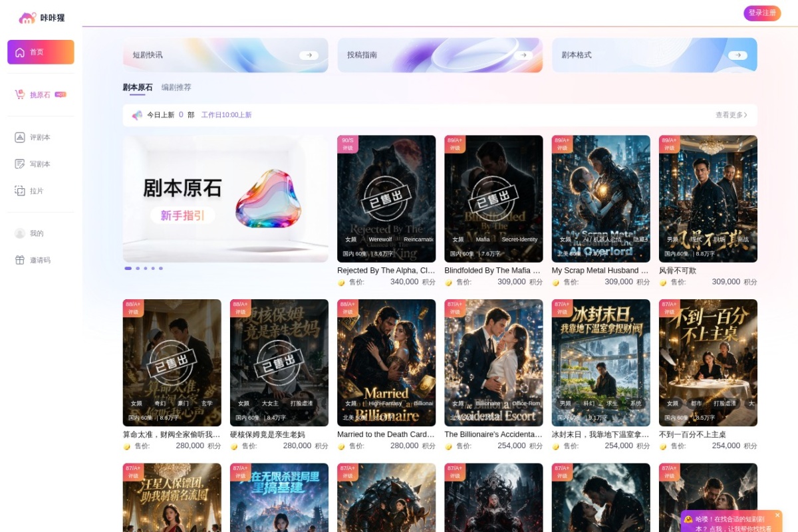
Task: Click the 咔咔狸 logo icon
Action: pos(27,18)
